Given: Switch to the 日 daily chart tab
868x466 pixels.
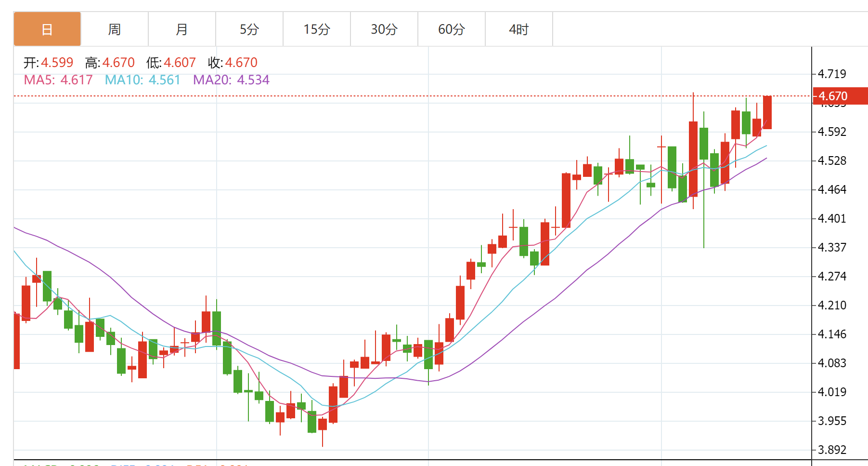Looking at the screenshot, I should pyautogui.click(x=47, y=29).
